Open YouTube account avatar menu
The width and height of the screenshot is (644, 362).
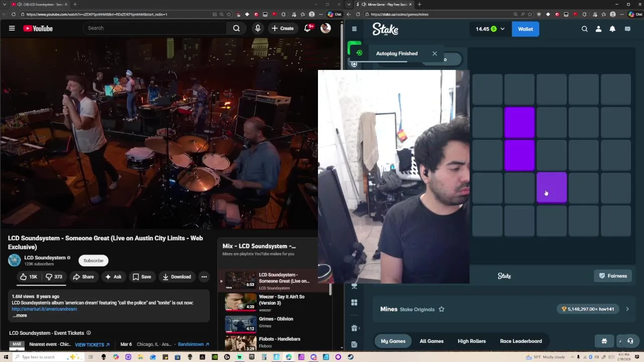(326, 28)
